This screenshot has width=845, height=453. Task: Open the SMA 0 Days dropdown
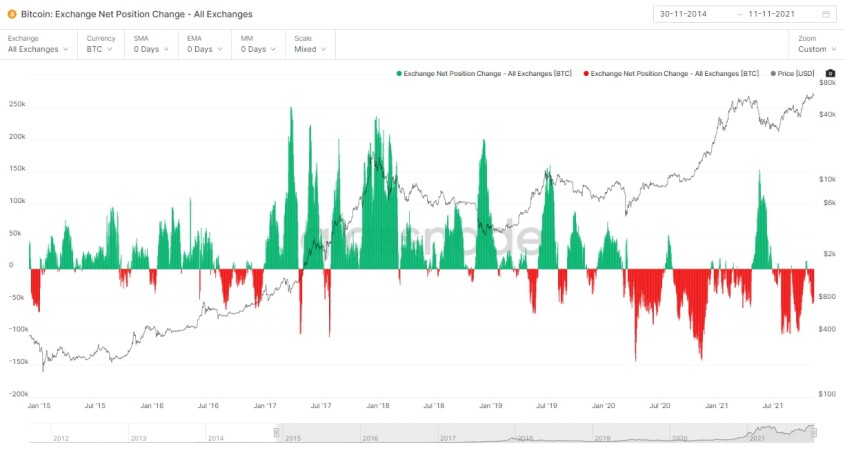pyautogui.click(x=151, y=44)
